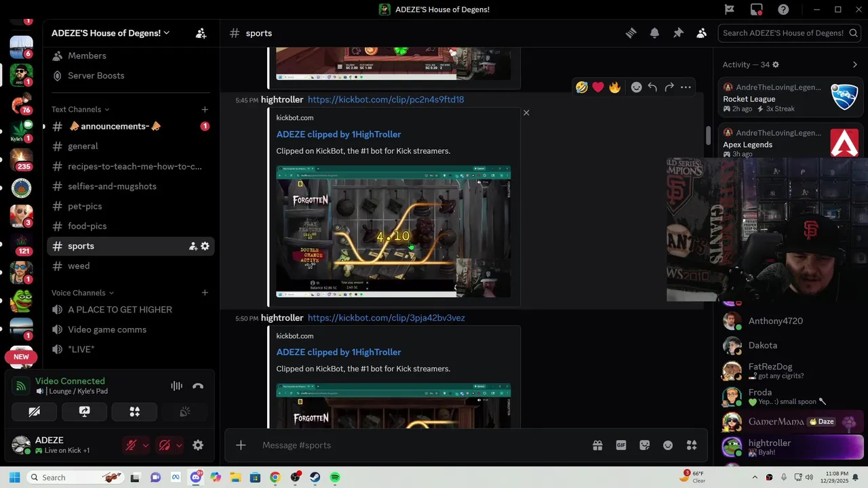Open first ADEZE clipped by 1HighTroller title
Image resolution: width=868 pixels, height=488 pixels.
click(338, 134)
